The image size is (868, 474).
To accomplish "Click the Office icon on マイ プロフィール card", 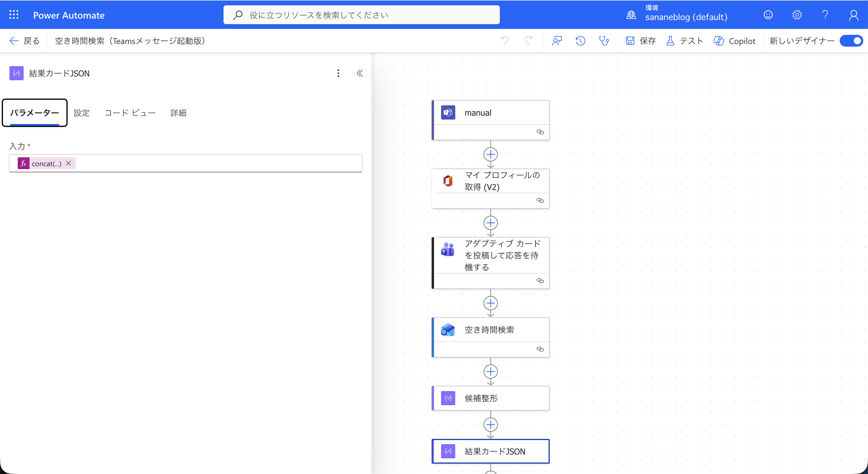I will click(448, 181).
